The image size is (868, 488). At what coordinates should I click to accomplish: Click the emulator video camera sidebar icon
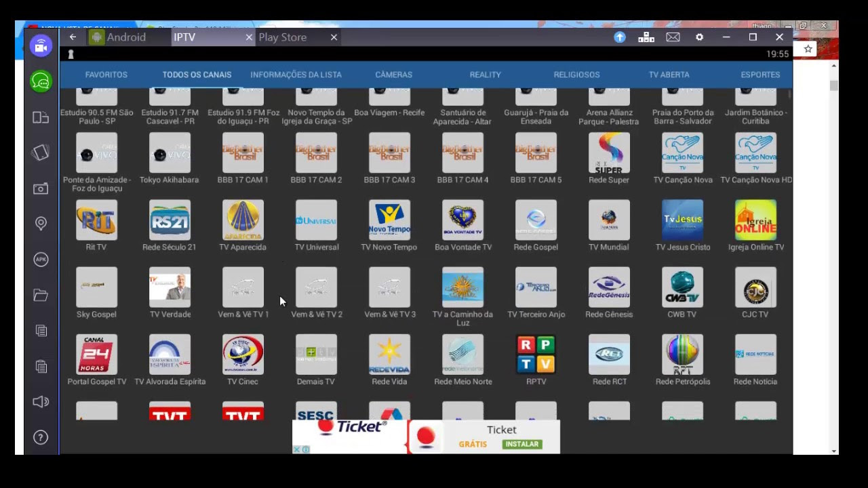pyautogui.click(x=41, y=46)
